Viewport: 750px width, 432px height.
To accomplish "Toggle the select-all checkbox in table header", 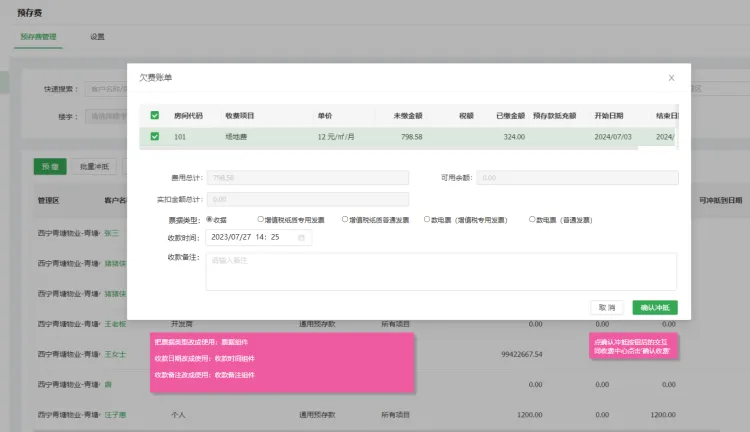I will 154,115.
